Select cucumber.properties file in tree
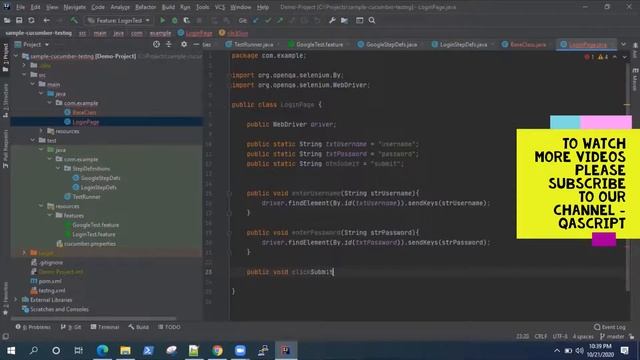 (x=90, y=244)
